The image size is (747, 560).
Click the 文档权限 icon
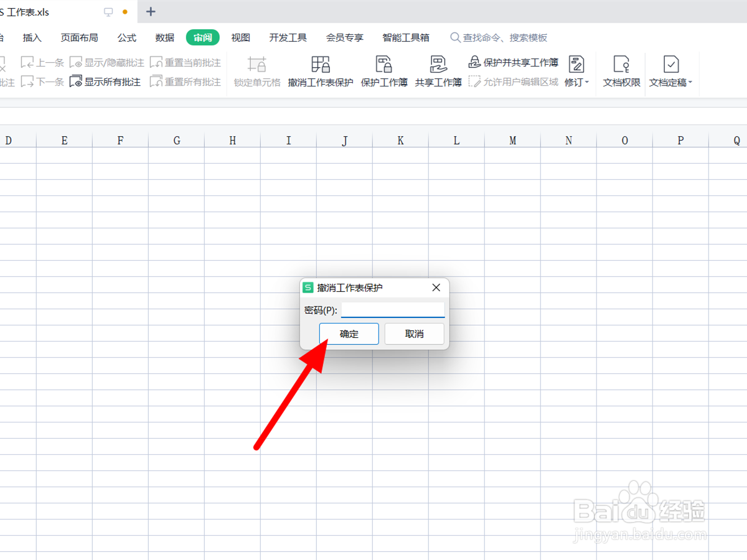[621, 64]
